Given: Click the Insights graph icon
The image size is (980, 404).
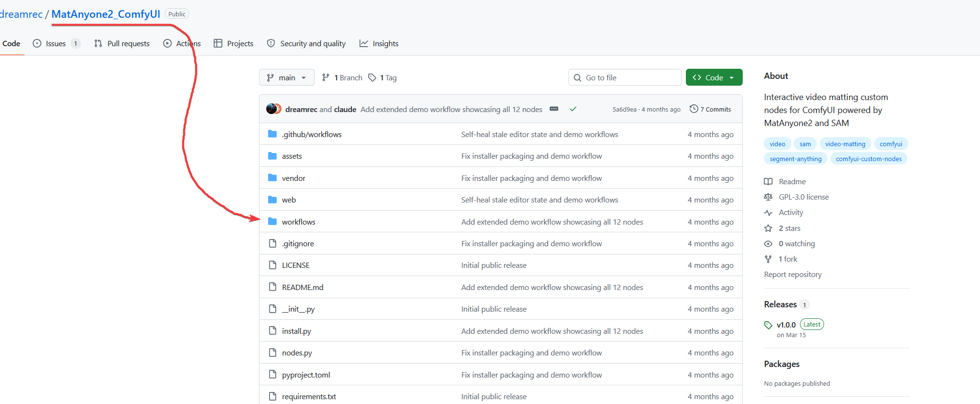Looking at the screenshot, I should (x=364, y=43).
